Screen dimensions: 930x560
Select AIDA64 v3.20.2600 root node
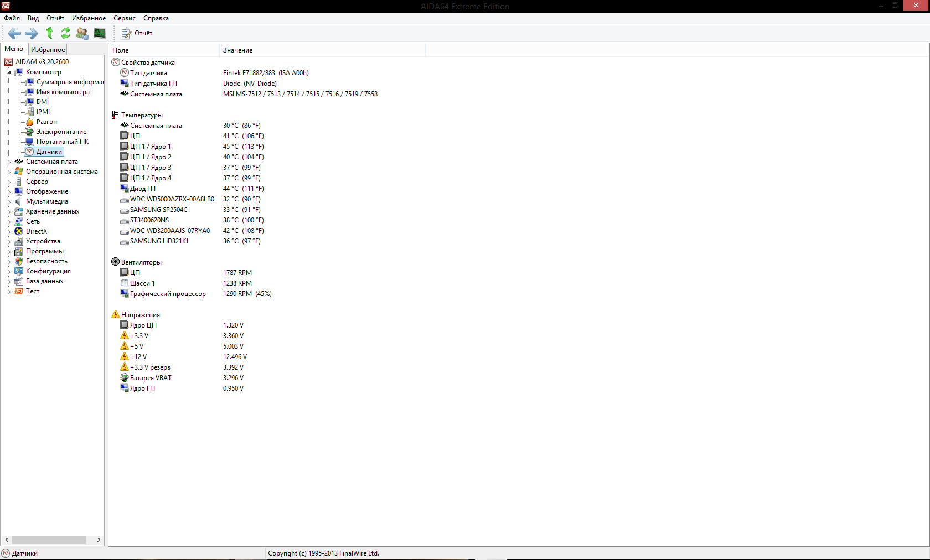tap(42, 62)
